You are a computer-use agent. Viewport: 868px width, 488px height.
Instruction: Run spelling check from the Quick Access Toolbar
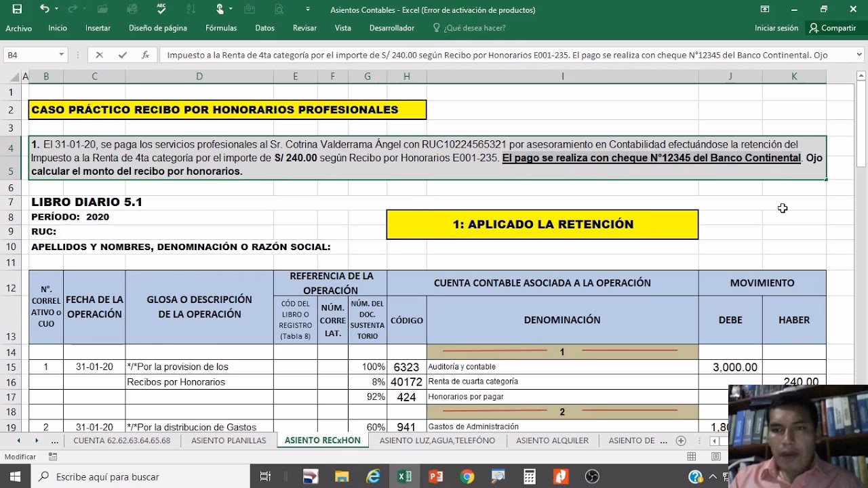click(161, 7)
